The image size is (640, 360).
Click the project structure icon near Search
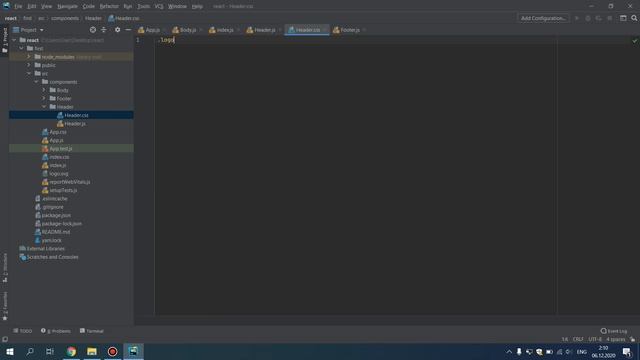pos(623,18)
